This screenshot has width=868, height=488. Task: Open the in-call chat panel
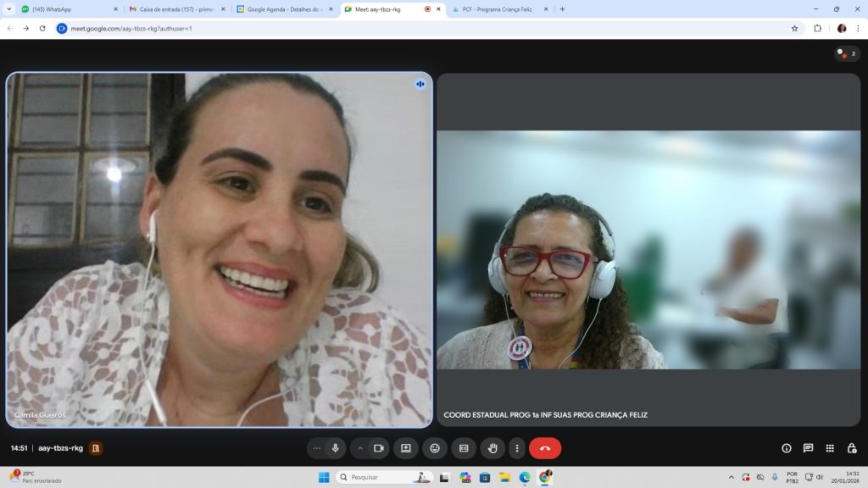pos(808,448)
